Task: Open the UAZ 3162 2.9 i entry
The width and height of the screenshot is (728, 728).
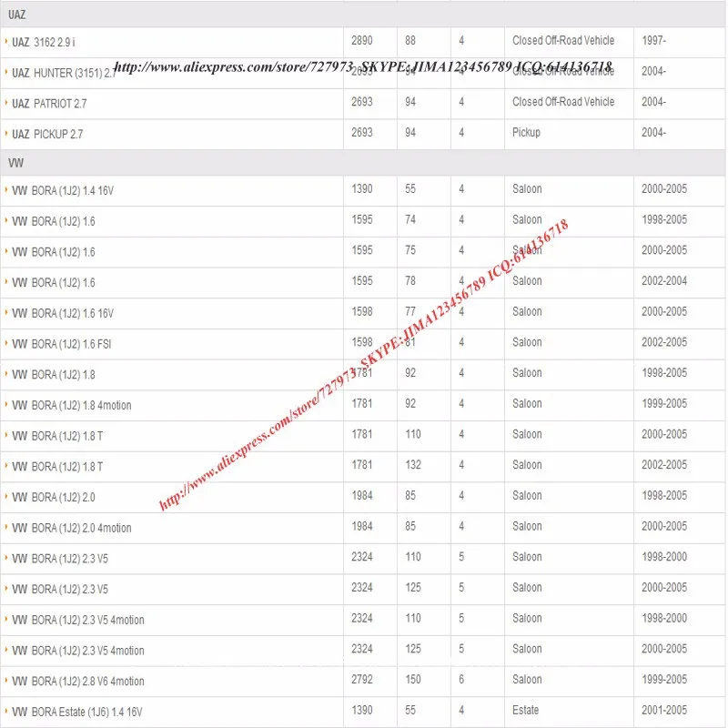Action: click(43, 42)
